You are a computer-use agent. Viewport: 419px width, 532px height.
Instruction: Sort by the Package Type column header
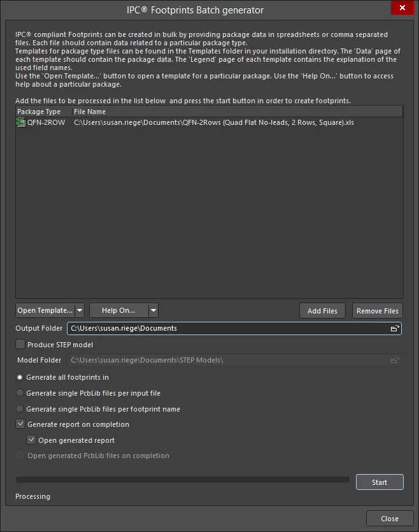coord(44,111)
